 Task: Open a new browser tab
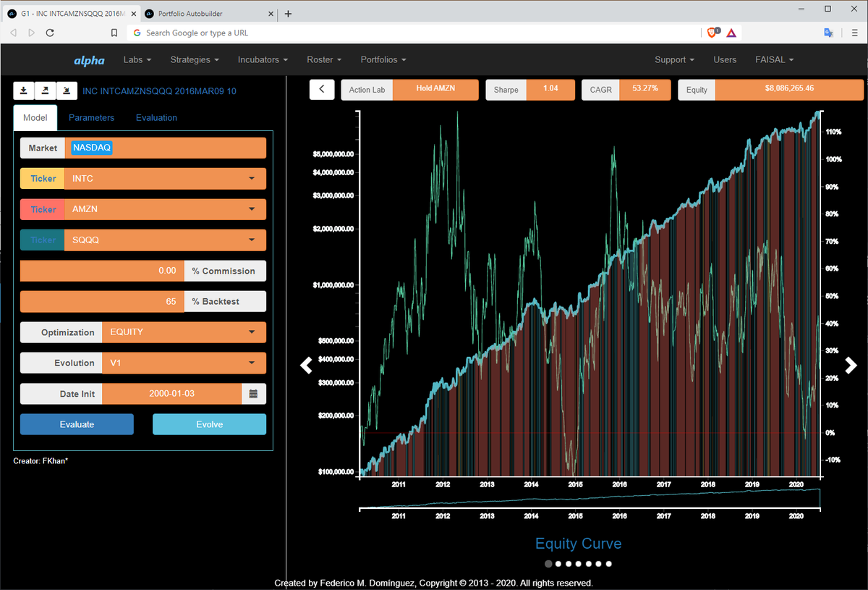288,14
